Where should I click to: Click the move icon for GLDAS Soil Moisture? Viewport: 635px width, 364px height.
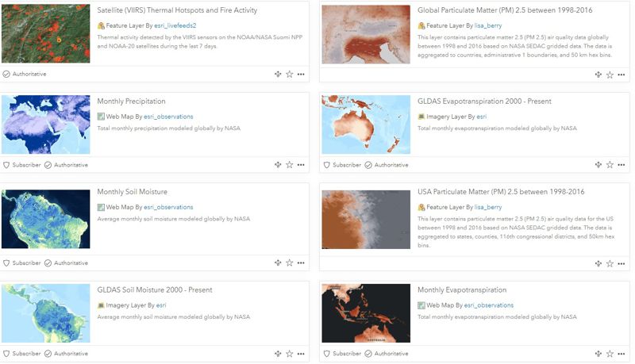click(x=278, y=354)
